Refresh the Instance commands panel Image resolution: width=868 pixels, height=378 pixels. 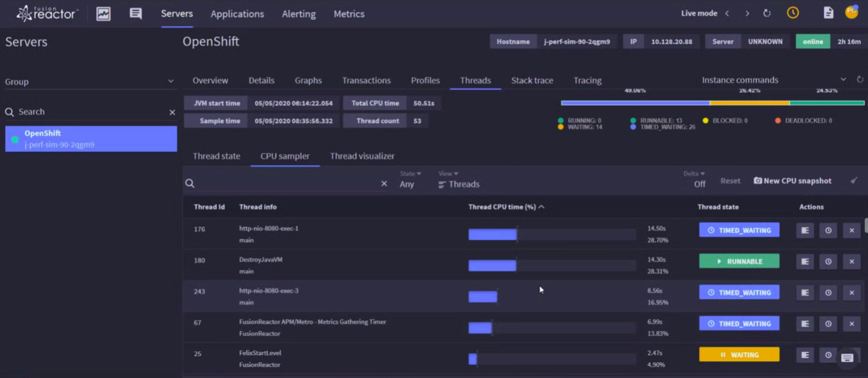pyautogui.click(x=860, y=80)
